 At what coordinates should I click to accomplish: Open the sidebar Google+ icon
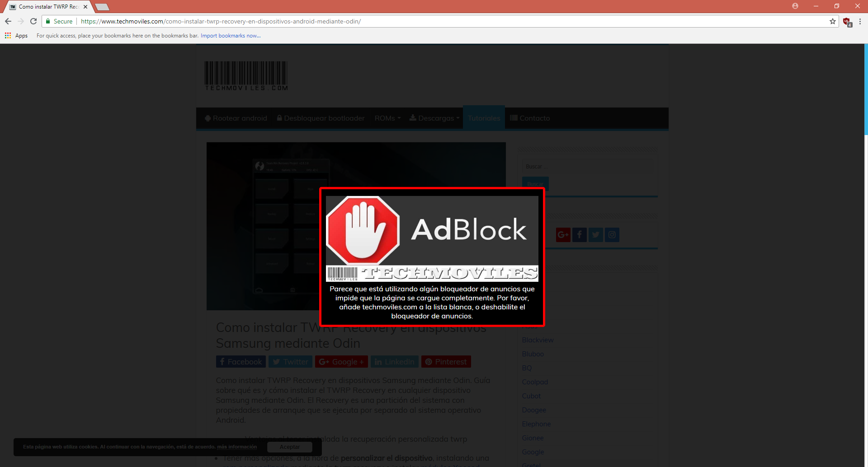563,234
